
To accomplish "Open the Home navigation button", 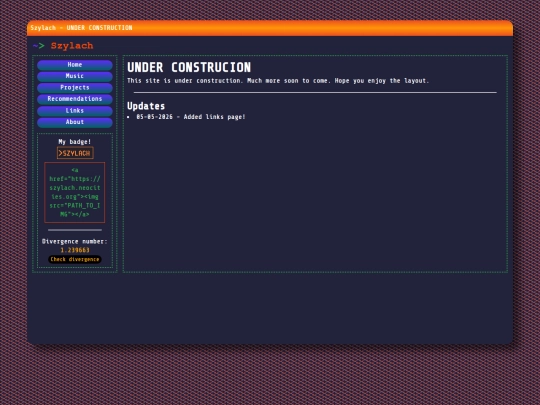I will [75, 65].
